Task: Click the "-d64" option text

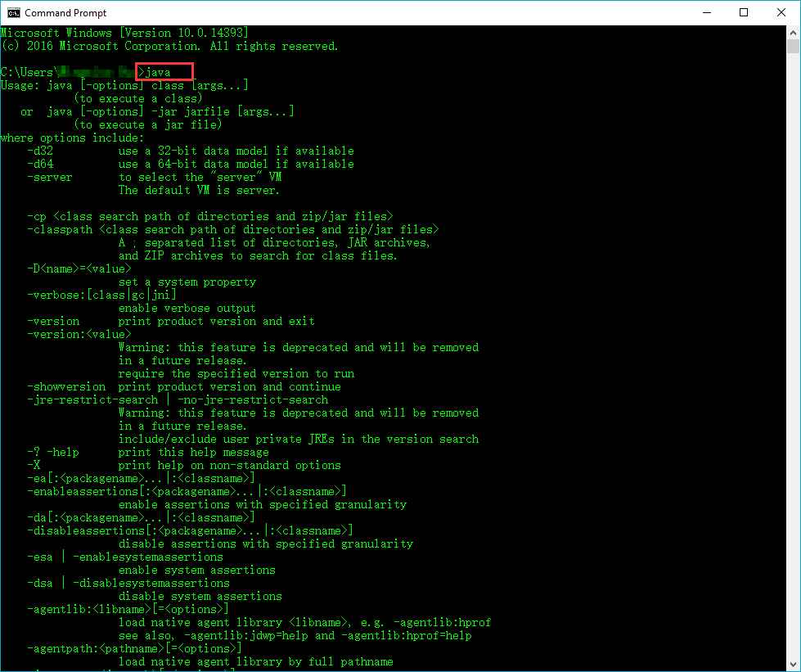Action: 40,165
